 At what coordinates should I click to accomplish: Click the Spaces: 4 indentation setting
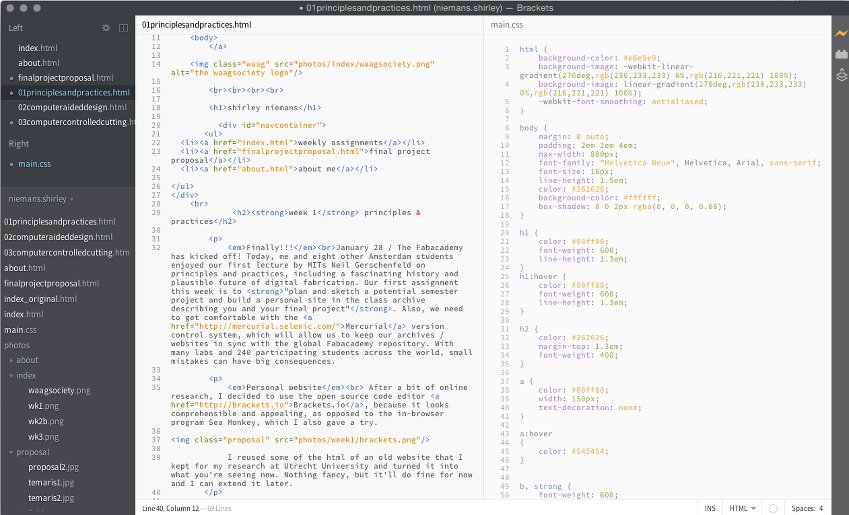tap(807, 508)
